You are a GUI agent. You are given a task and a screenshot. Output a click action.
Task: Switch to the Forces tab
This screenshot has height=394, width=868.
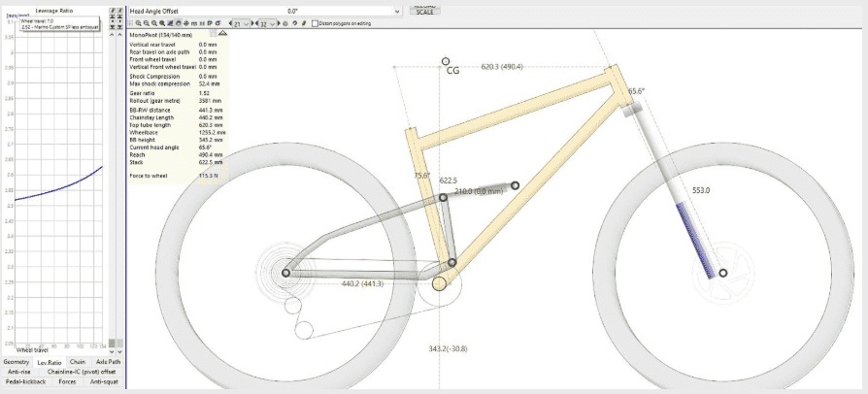pos(68,381)
